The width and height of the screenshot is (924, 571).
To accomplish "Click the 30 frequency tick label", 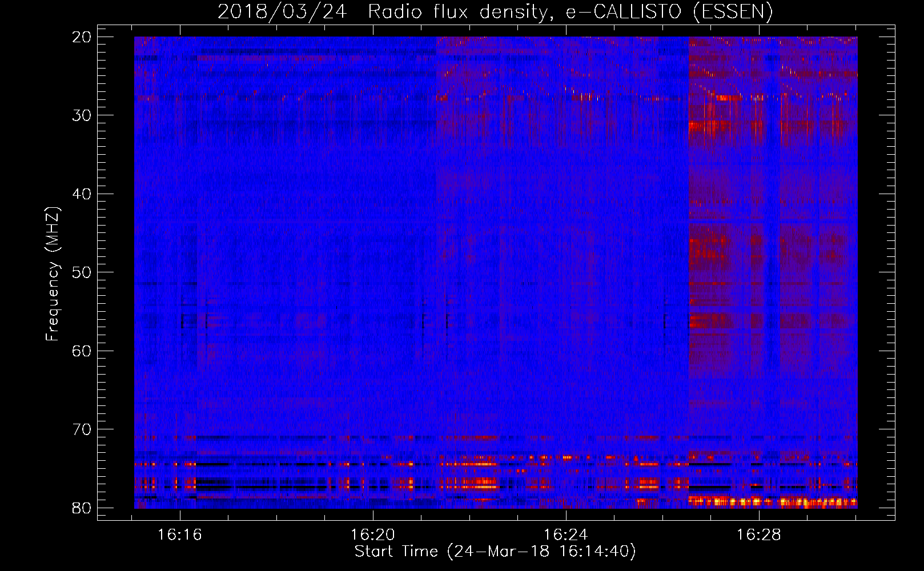I will [x=82, y=115].
